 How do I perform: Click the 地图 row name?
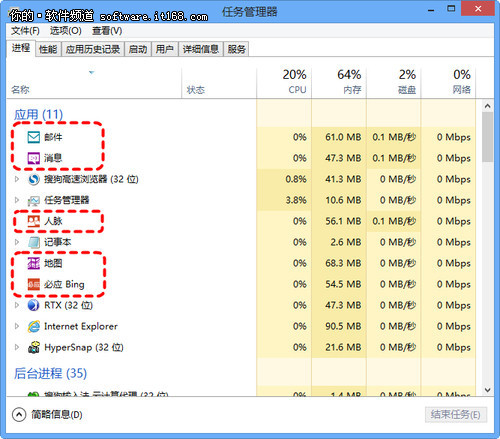53,263
